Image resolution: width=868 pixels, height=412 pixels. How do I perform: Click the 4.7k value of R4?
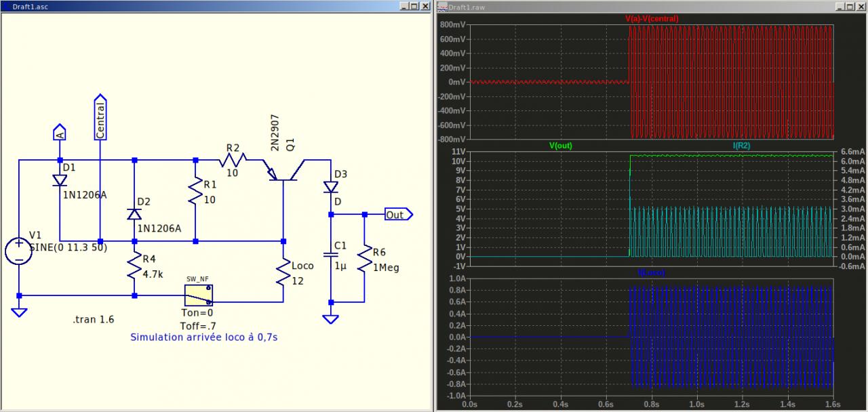(153, 275)
